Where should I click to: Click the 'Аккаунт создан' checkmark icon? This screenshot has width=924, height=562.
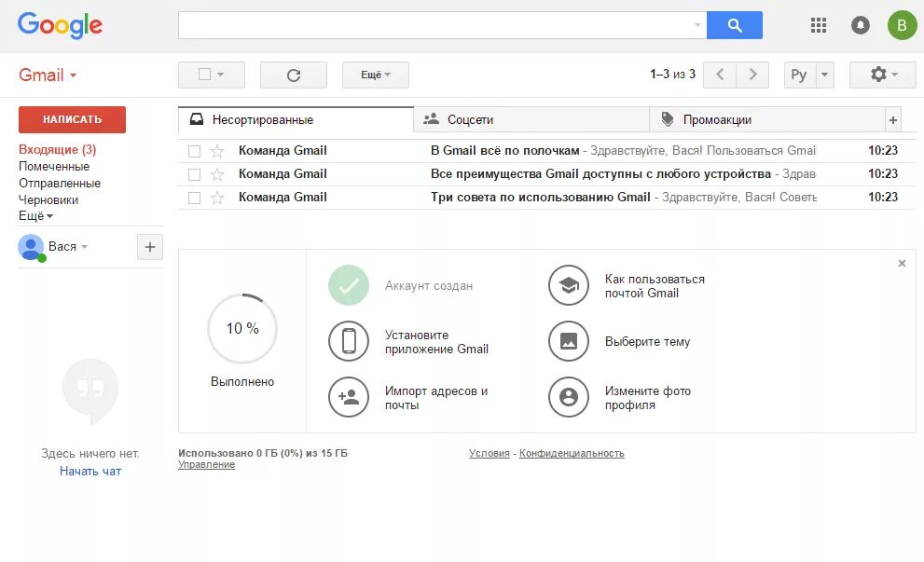tap(349, 285)
